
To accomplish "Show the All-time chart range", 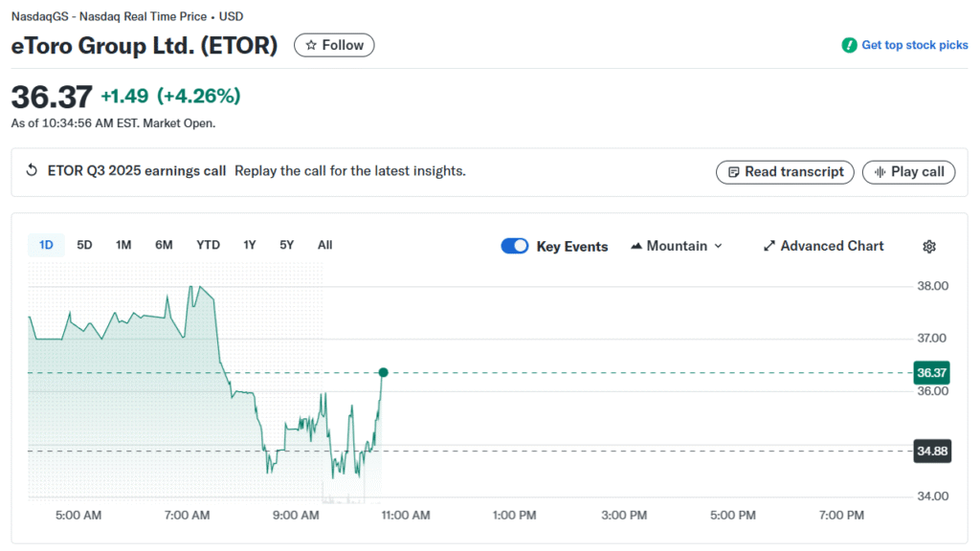I will [x=324, y=245].
